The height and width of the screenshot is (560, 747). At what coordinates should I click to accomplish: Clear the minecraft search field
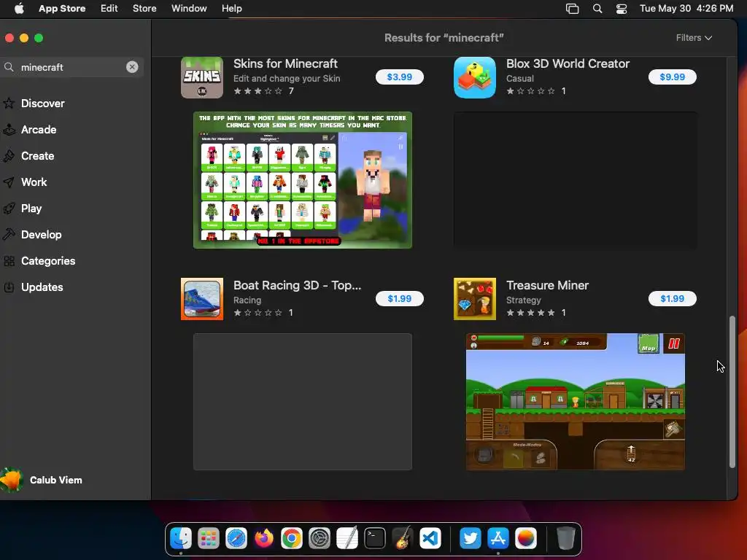pos(132,67)
